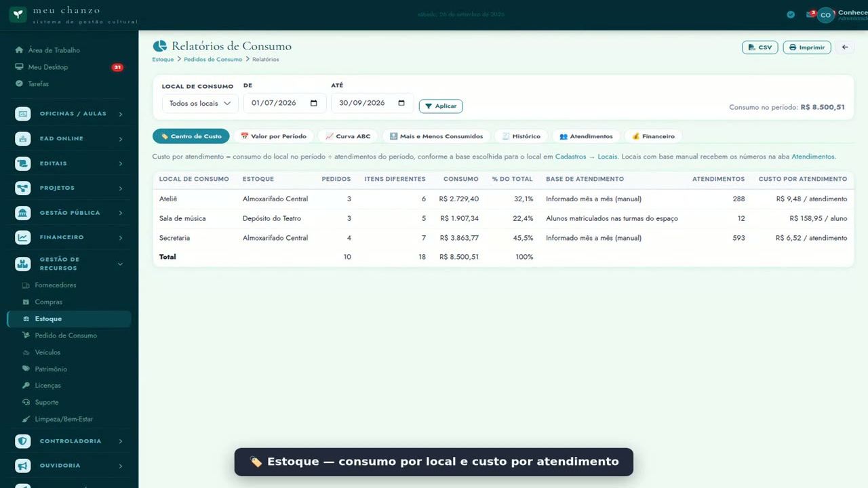Click the Imprimir button
Screen dimensions: 868x488
(807, 47)
